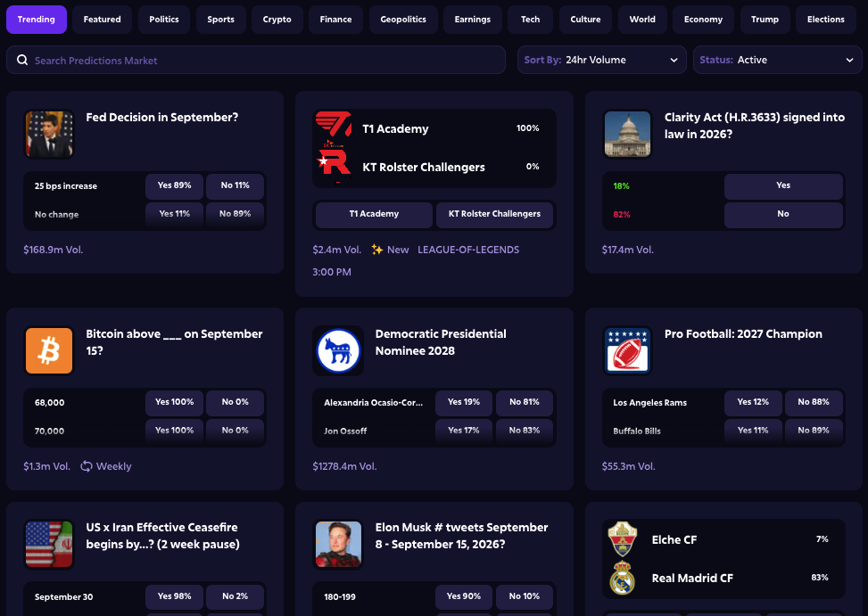Open the Sort By 24hr Volume dropdown
Viewport: 868px width, 616px height.
(602, 60)
